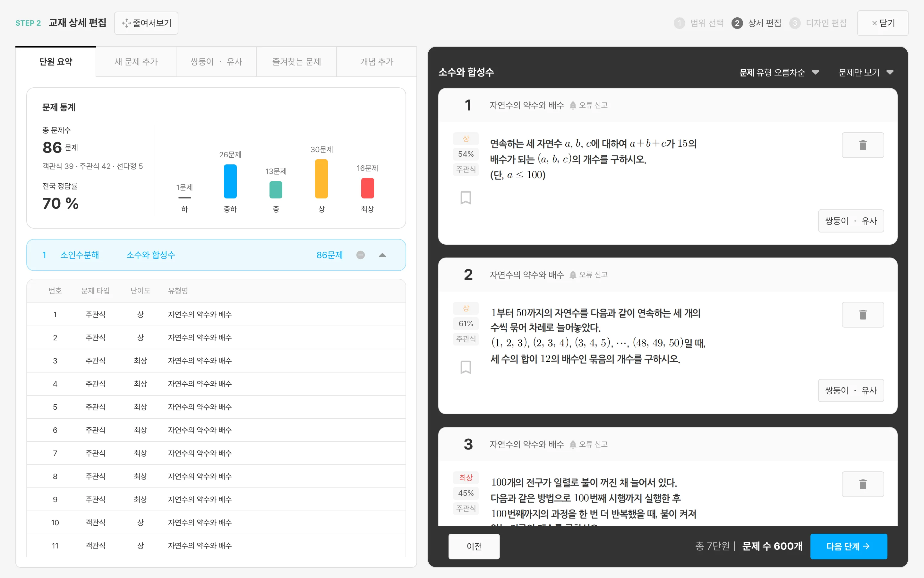This screenshot has width=924, height=578.
Task: Go to step 3 디자인 편집
Action: 818,23
